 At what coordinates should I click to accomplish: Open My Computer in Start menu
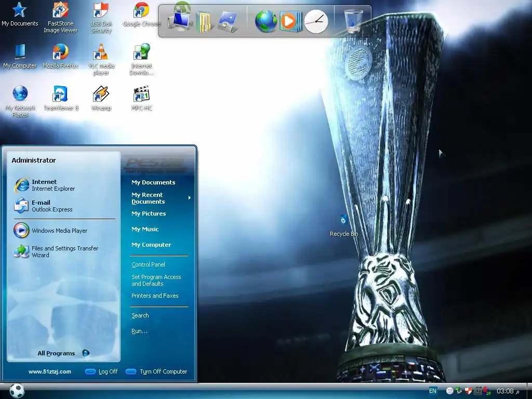click(151, 245)
